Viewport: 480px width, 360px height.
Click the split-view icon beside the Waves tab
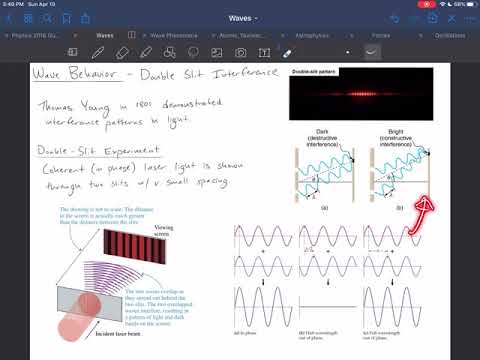click(132, 35)
